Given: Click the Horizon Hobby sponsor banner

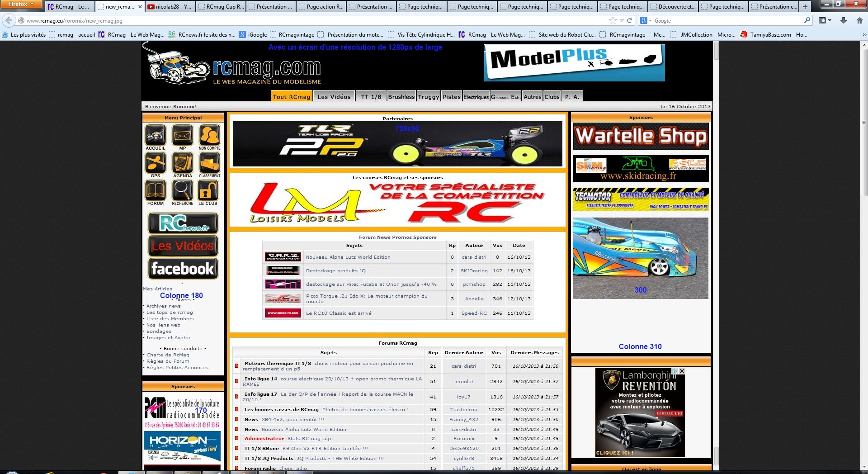Looking at the screenshot, I should click(182, 446).
